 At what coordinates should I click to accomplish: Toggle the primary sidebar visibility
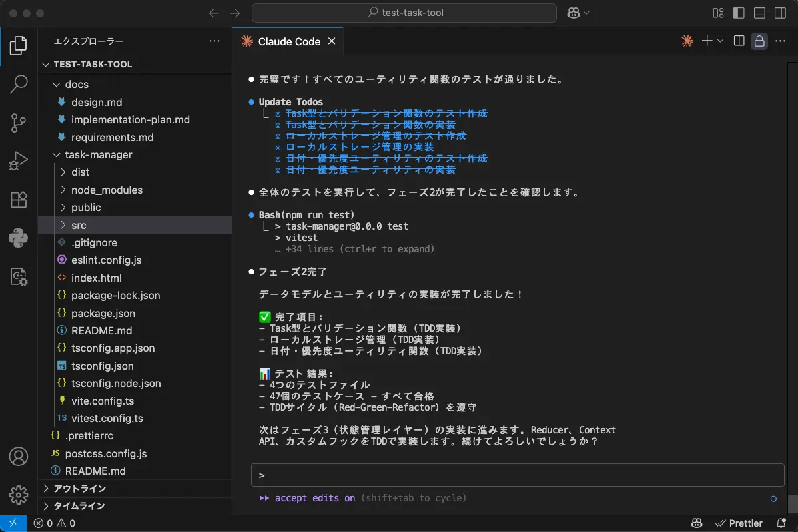tap(738, 13)
